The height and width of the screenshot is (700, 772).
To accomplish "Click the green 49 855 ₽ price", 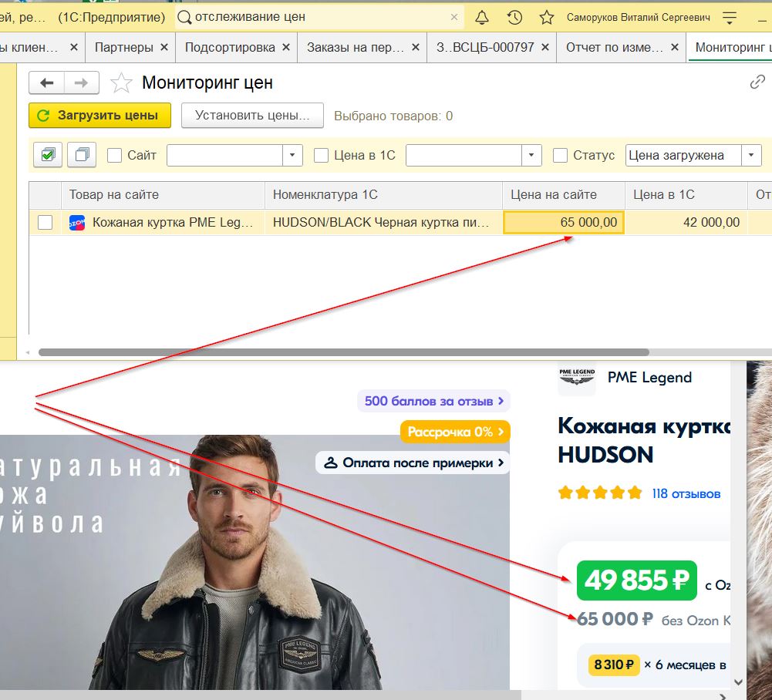I will click(x=637, y=581).
